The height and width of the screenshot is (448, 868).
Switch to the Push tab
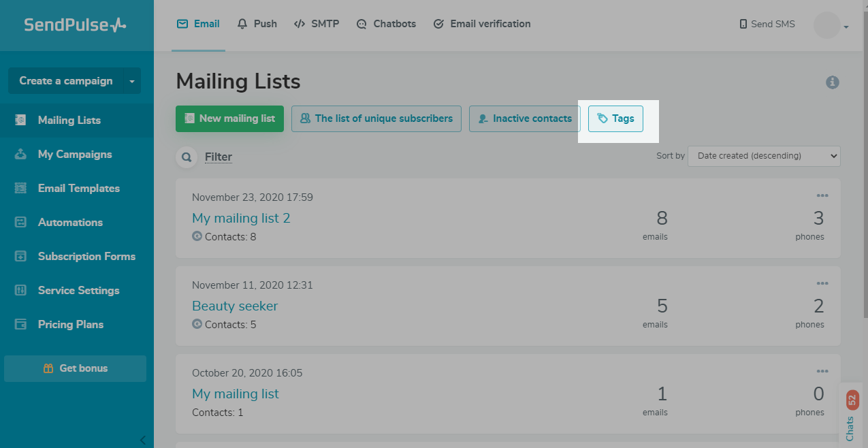point(257,24)
